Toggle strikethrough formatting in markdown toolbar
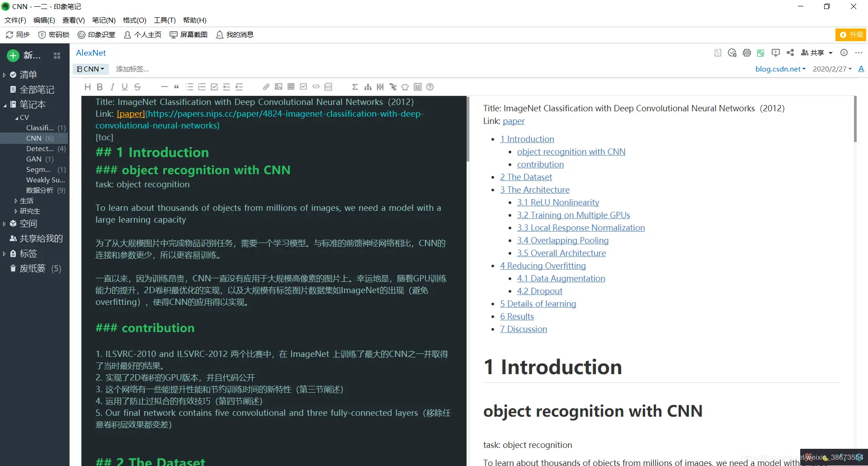Screen dimensions: 868x466 coord(137,87)
